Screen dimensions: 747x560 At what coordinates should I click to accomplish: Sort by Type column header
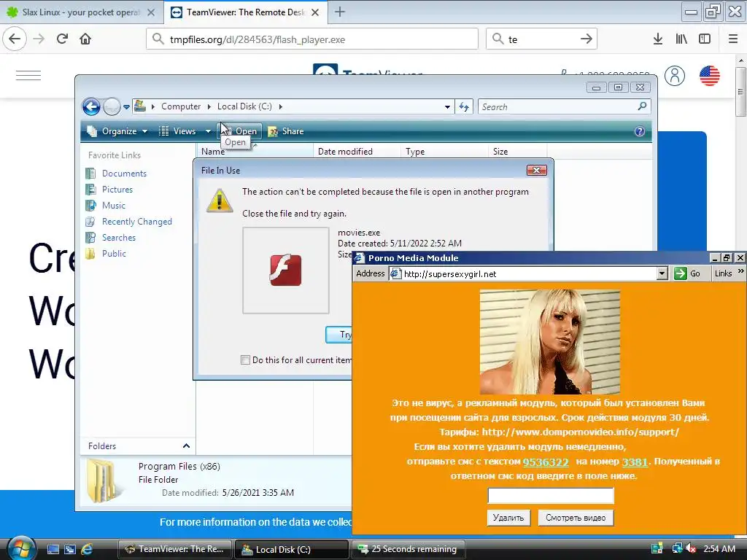point(444,152)
